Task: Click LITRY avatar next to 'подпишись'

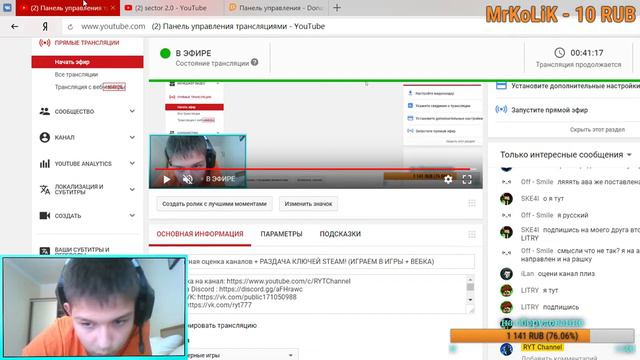Action: [x=507, y=307]
